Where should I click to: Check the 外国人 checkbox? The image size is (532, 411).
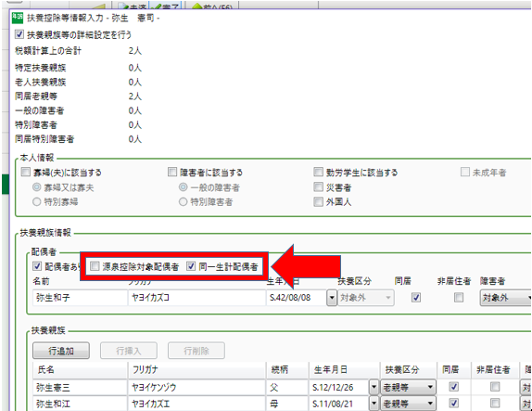coord(318,201)
